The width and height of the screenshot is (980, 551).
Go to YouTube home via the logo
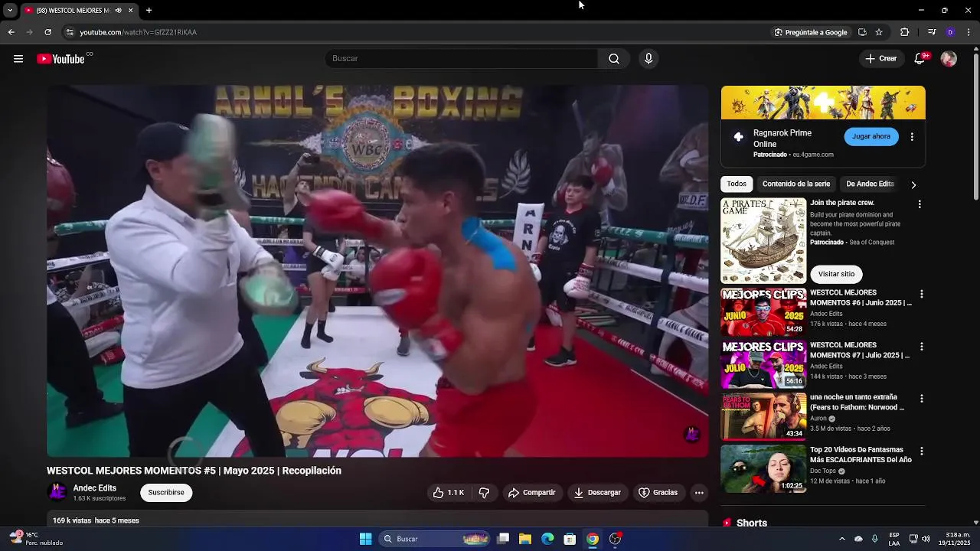click(x=60, y=59)
